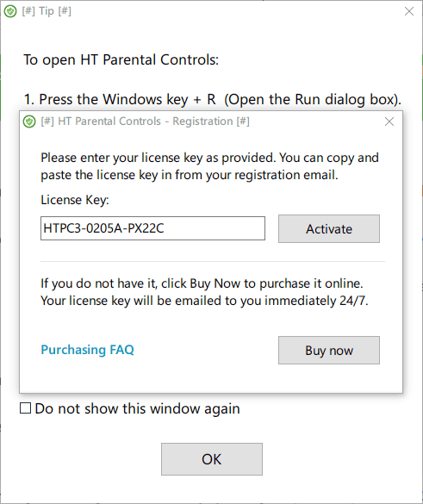Click the Buy now button

coord(329,351)
